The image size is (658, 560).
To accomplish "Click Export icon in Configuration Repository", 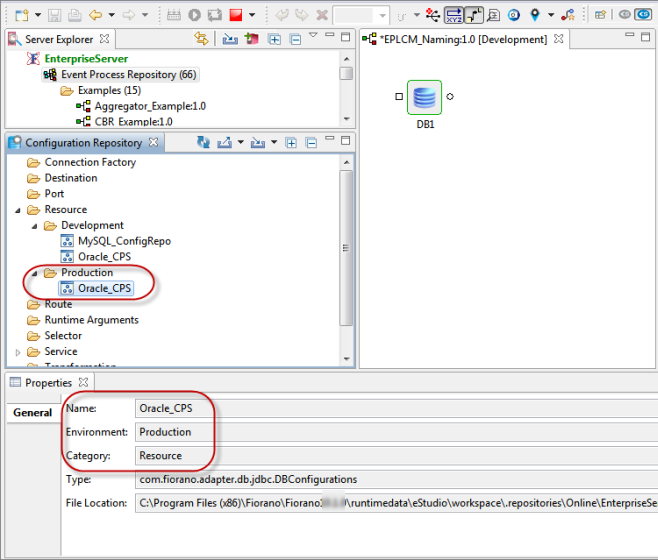I will coord(225,143).
